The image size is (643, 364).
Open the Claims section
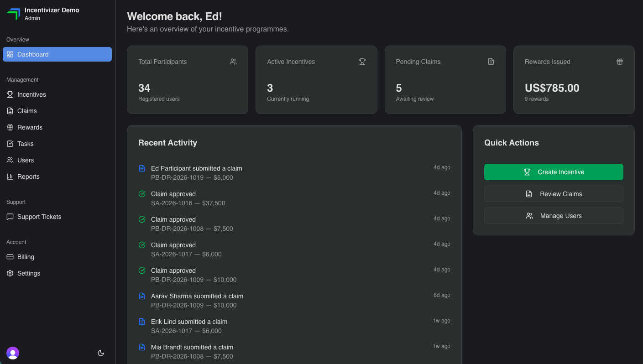(57, 111)
